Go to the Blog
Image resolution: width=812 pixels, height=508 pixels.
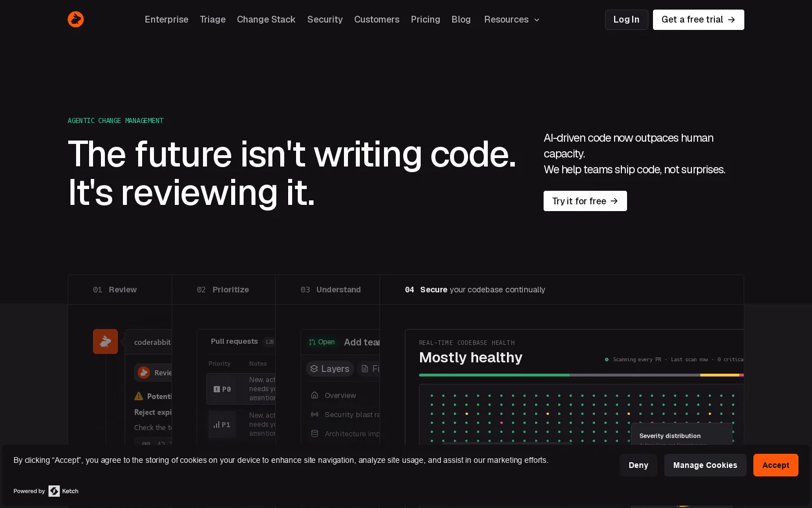[461, 19]
